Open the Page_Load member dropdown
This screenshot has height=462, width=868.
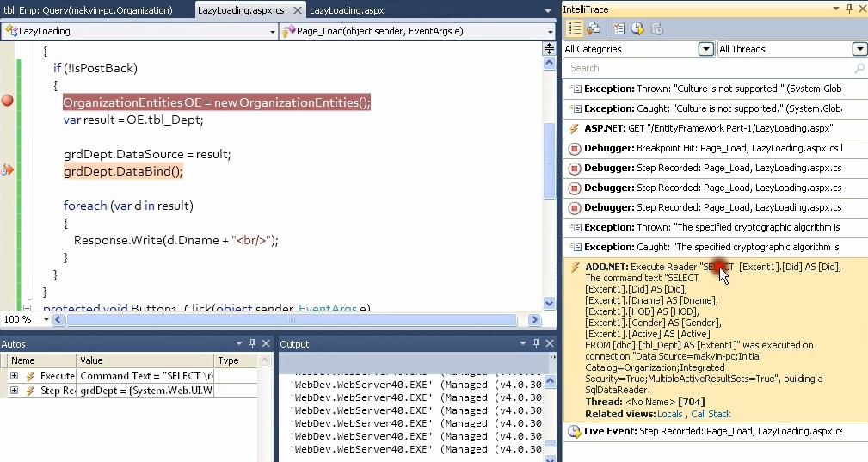click(x=550, y=31)
